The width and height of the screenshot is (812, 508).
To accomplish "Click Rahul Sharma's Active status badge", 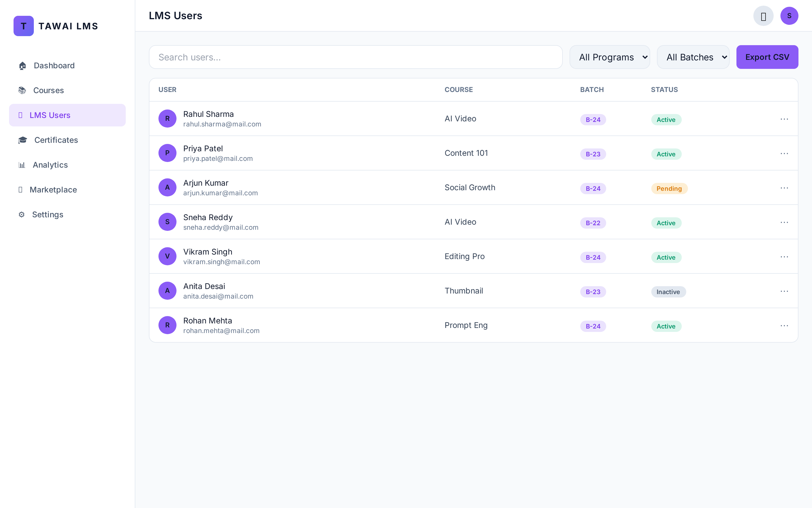I will click(666, 120).
